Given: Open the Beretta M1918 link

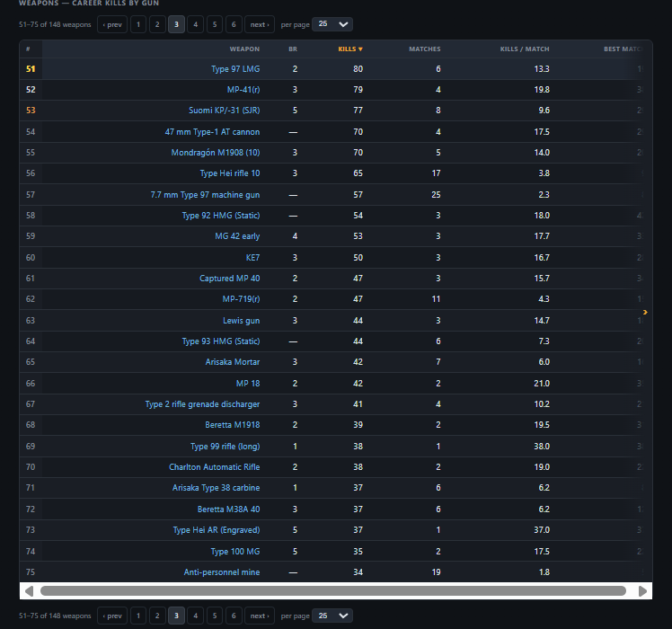Looking at the screenshot, I should (x=233, y=424).
